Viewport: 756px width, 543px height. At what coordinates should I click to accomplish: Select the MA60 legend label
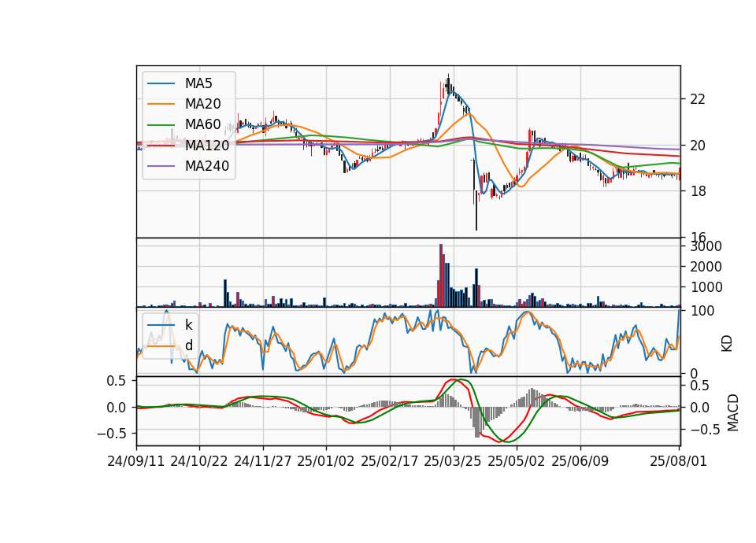(202, 125)
